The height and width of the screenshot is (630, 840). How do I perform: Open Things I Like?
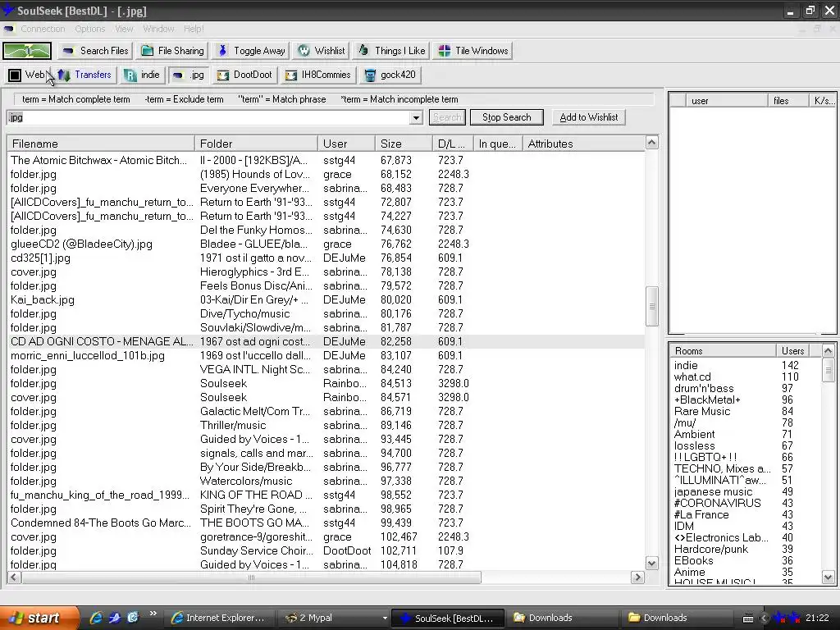[x=391, y=51]
